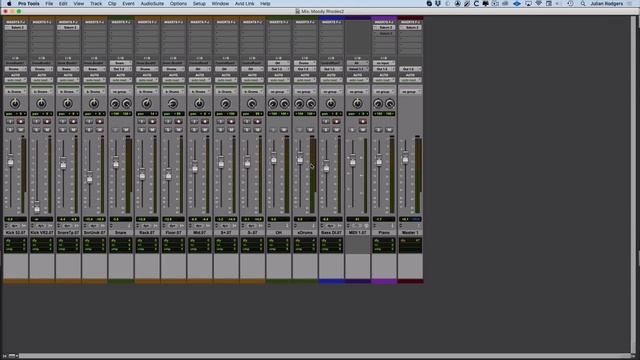Open first Saturn 2 insert on Piano
640x360 pixels.
(384, 27)
